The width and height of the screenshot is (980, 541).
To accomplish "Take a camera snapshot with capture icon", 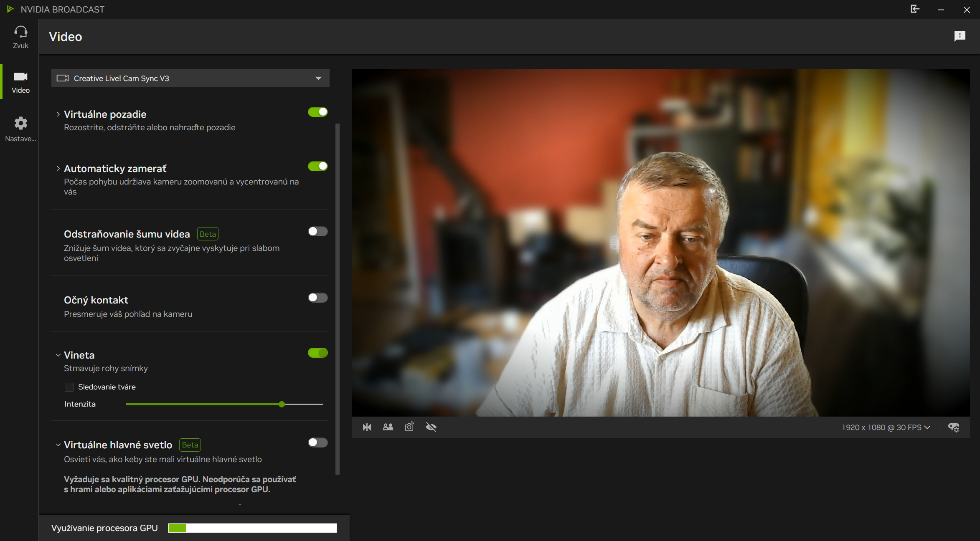I will click(x=409, y=427).
